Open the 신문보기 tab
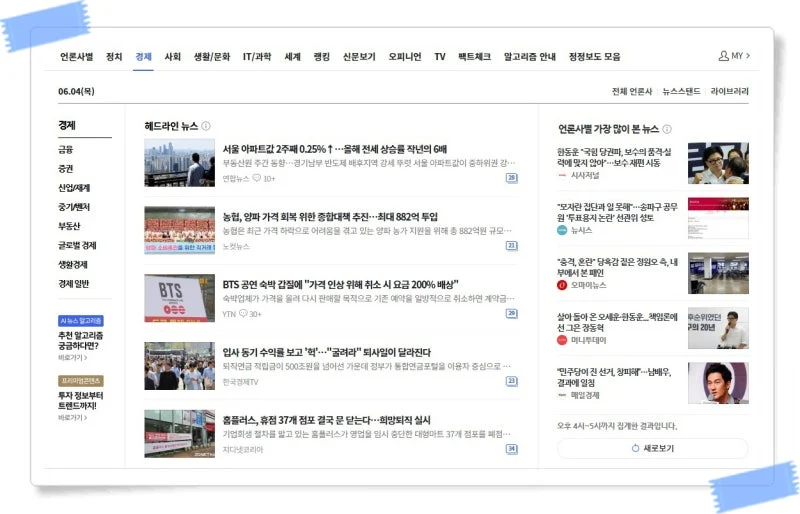800x514 pixels. [x=359, y=57]
